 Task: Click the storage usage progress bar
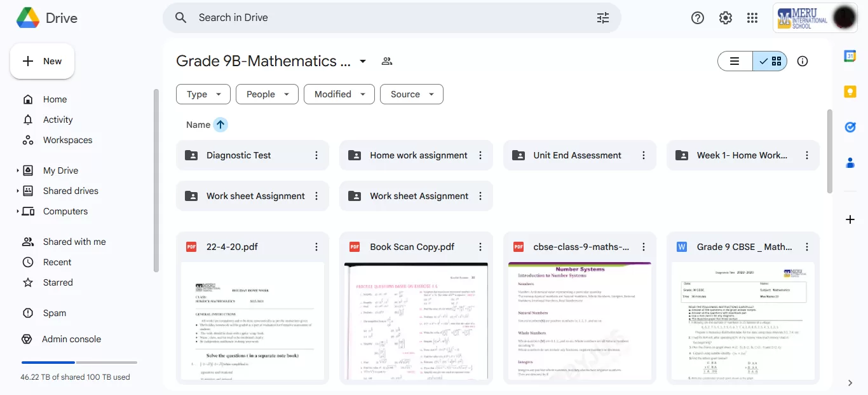click(x=79, y=363)
